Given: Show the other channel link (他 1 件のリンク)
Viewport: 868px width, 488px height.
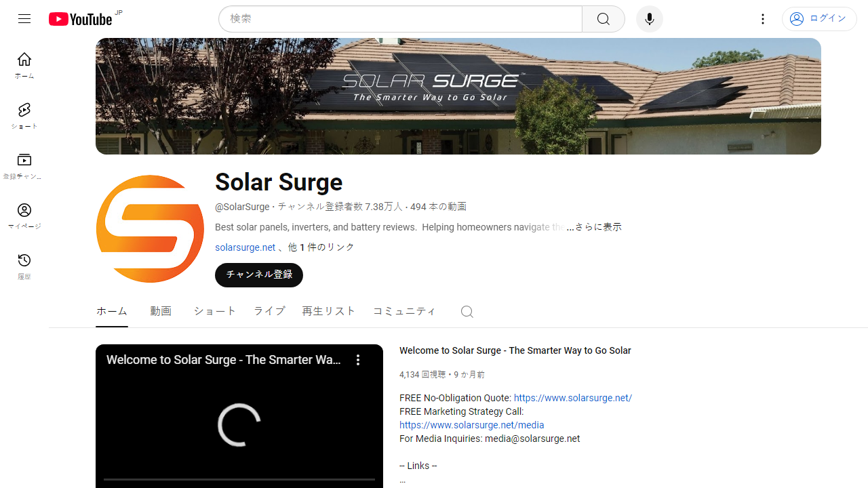Looking at the screenshot, I should pyautogui.click(x=321, y=247).
